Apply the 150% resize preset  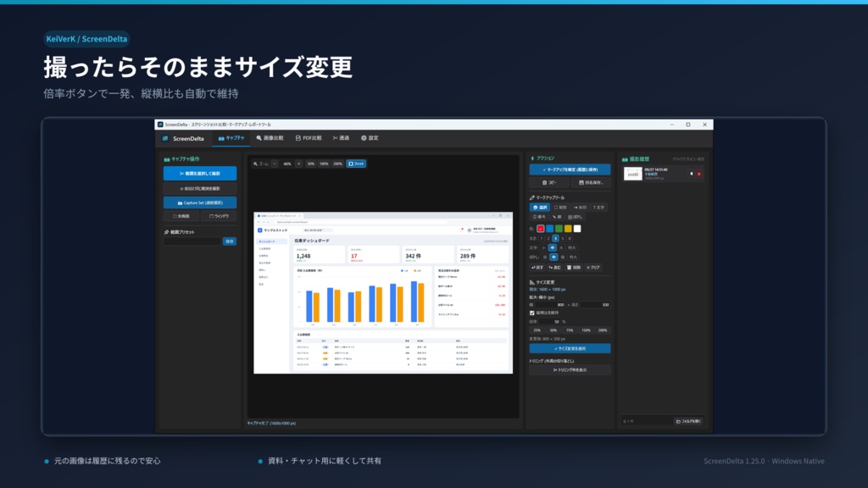pyautogui.click(x=586, y=330)
